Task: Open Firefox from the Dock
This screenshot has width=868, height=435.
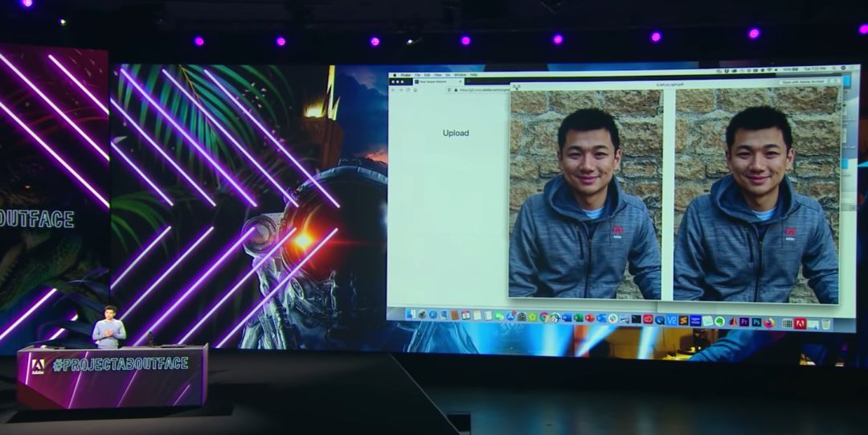Action: point(769,322)
